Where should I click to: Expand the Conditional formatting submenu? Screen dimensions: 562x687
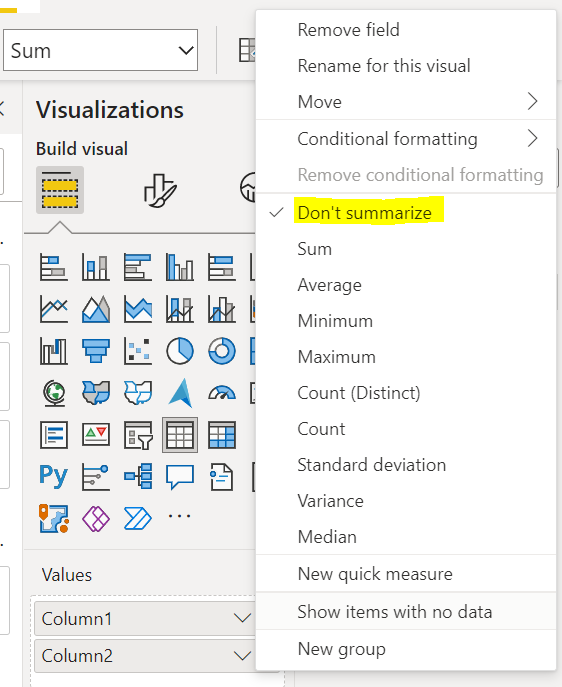[x=406, y=138]
